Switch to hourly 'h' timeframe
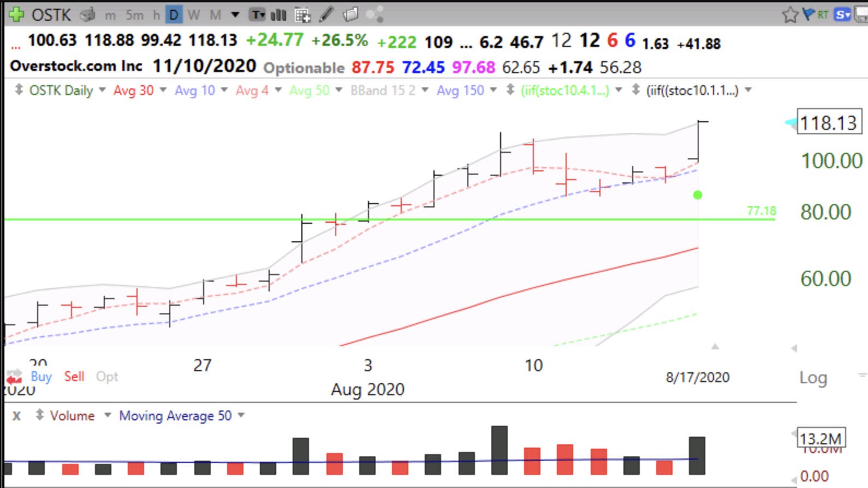868x488 pixels. point(156,15)
